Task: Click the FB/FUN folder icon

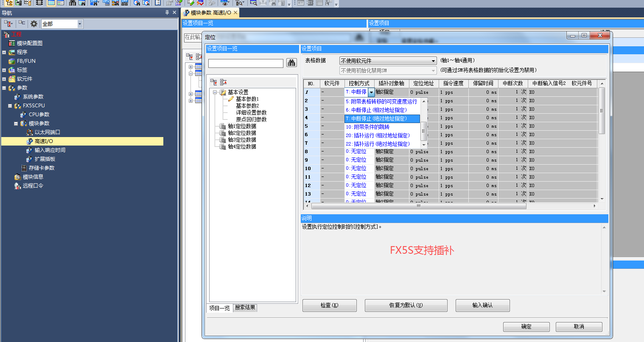Action: 12,61
